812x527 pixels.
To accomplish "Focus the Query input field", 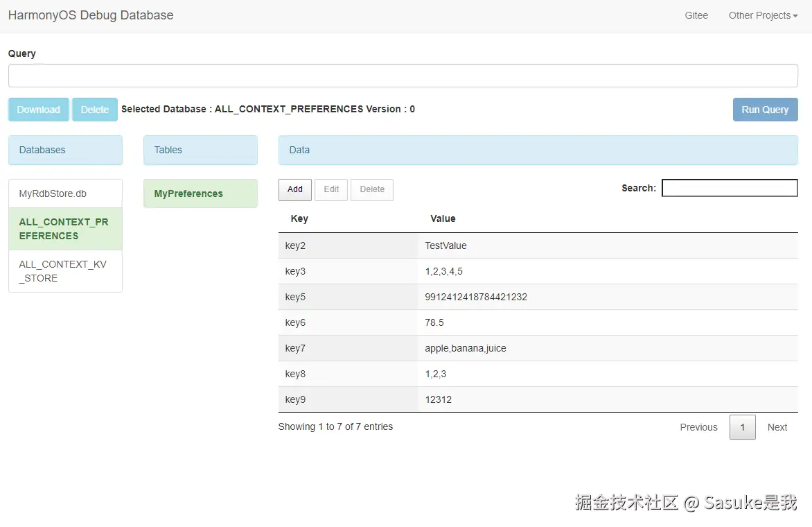I will 403,76.
